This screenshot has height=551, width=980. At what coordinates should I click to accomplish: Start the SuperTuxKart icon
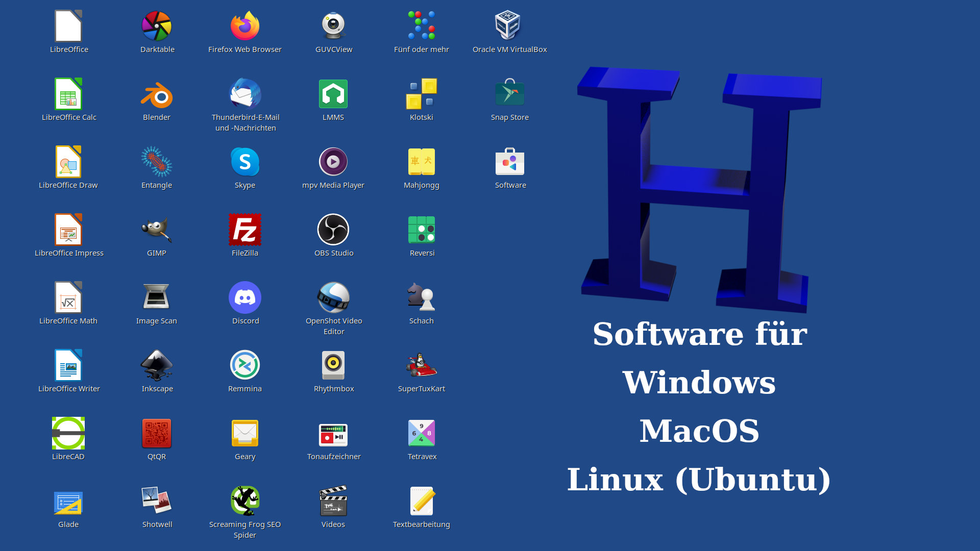(422, 365)
